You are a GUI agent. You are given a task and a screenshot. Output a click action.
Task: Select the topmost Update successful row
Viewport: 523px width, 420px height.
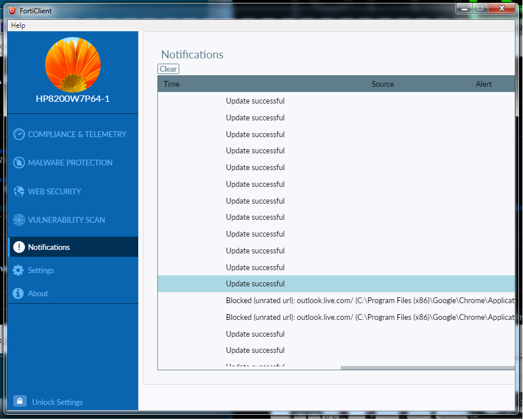coord(337,101)
